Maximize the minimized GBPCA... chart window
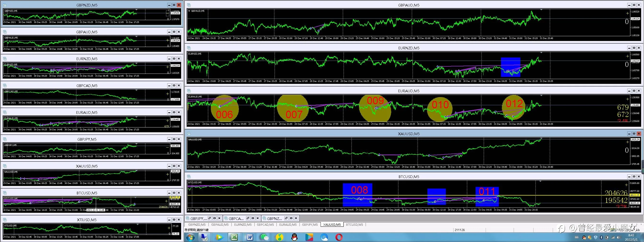644x242 pixels. click(x=253, y=218)
